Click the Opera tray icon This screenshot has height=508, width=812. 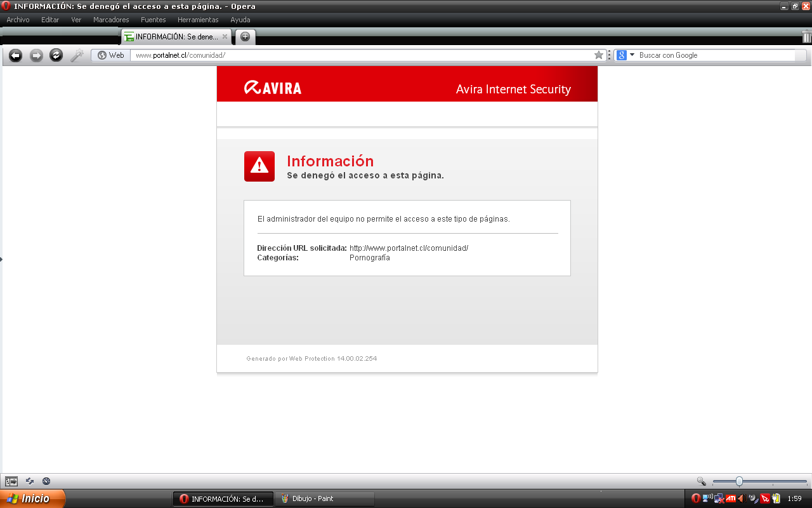click(696, 498)
